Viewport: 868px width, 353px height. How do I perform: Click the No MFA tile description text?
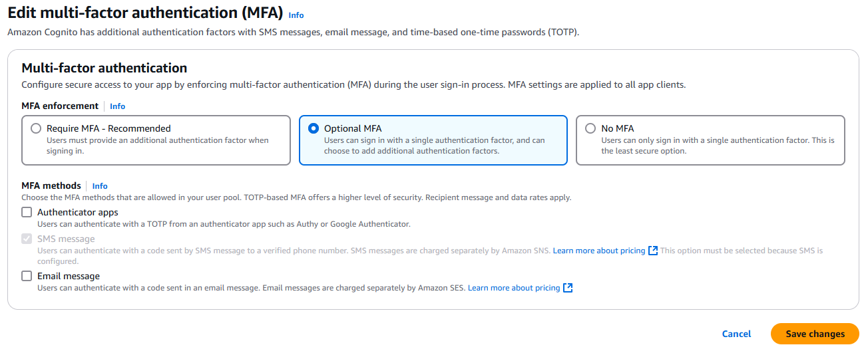click(x=717, y=146)
